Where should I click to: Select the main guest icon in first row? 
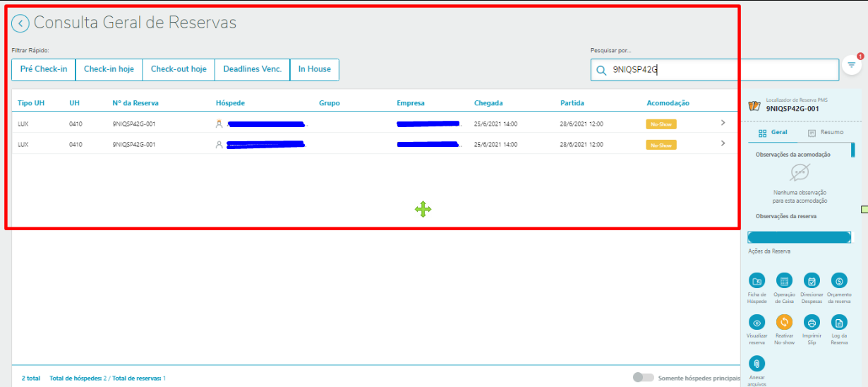[x=219, y=124]
